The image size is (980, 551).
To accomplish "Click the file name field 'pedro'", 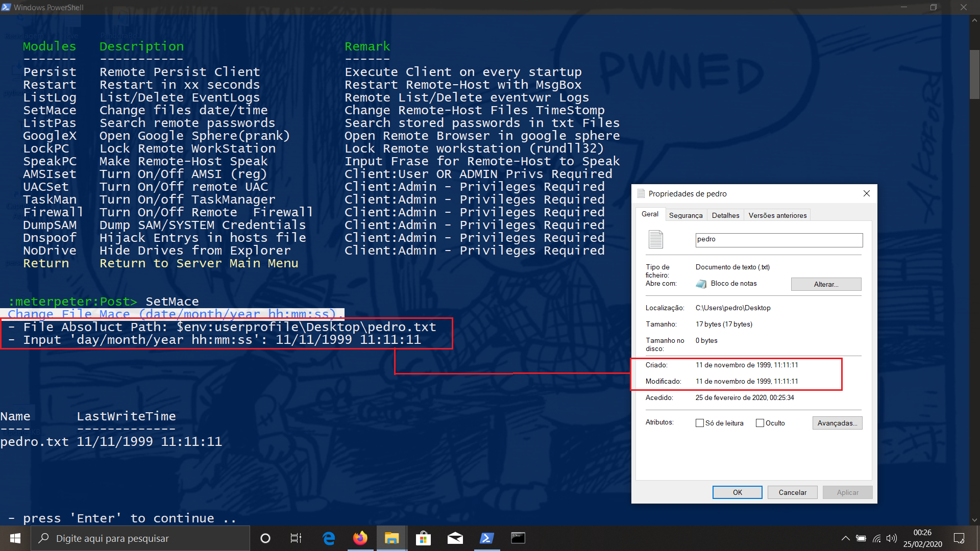I will tap(779, 240).
